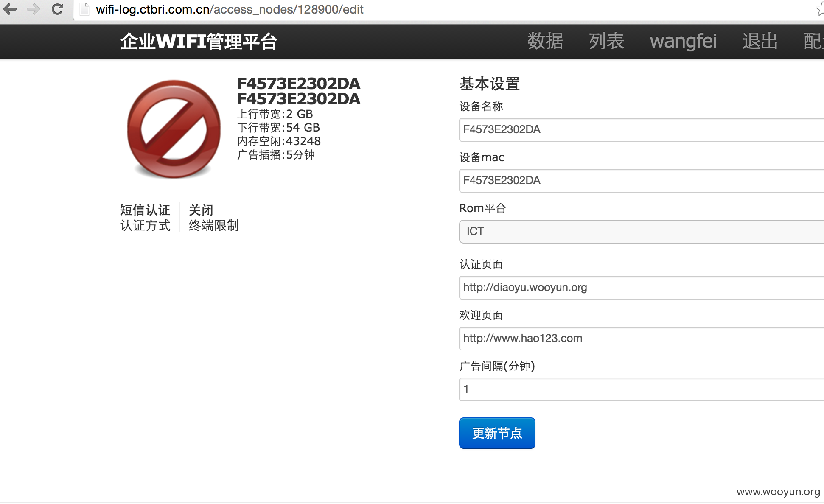Click the 广告插播:5分钟 text
The width and height of the screenshot is (824, 504).
tap(276, 154)
